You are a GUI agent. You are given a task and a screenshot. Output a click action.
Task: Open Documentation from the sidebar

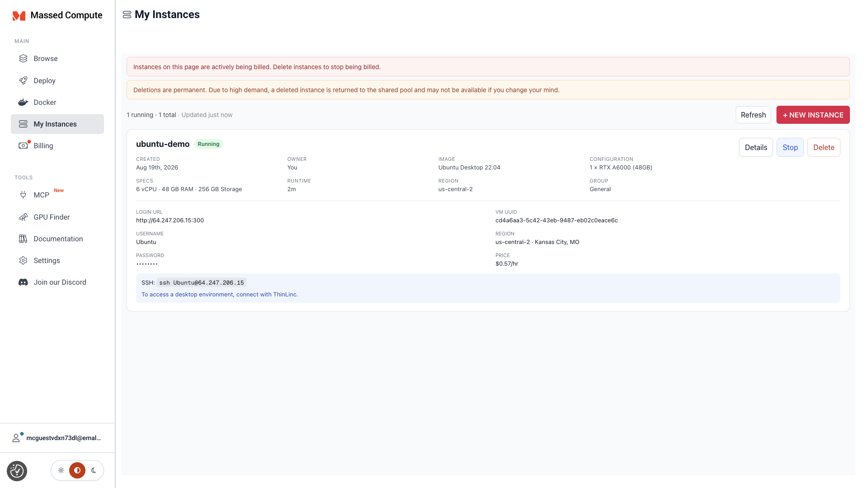pos(57,239)
